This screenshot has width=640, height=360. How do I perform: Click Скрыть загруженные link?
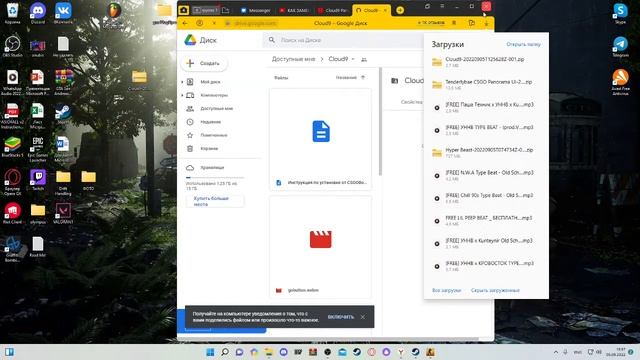click(x=495, y=290)
